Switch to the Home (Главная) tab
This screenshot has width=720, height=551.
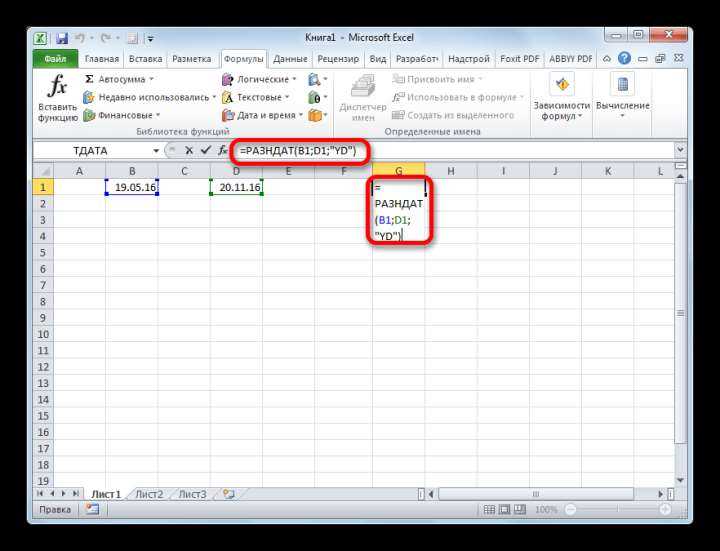pos(102,59)
